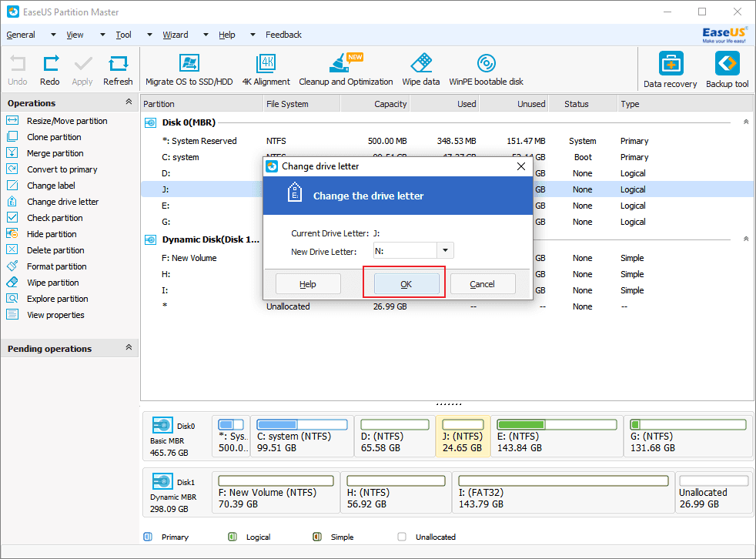The height and width of the screenshot is (559, 756).
Task: Collapse the Operations panel
Action: (x=129, y=102)
